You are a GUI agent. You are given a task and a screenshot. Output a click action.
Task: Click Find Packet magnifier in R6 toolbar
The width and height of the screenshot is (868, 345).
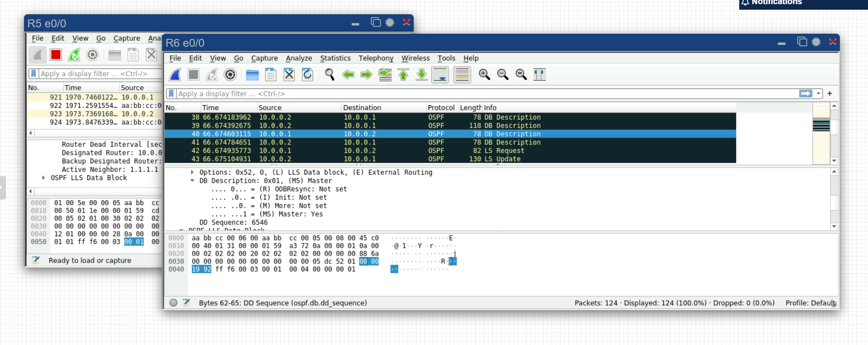click(x=330, y=75)
